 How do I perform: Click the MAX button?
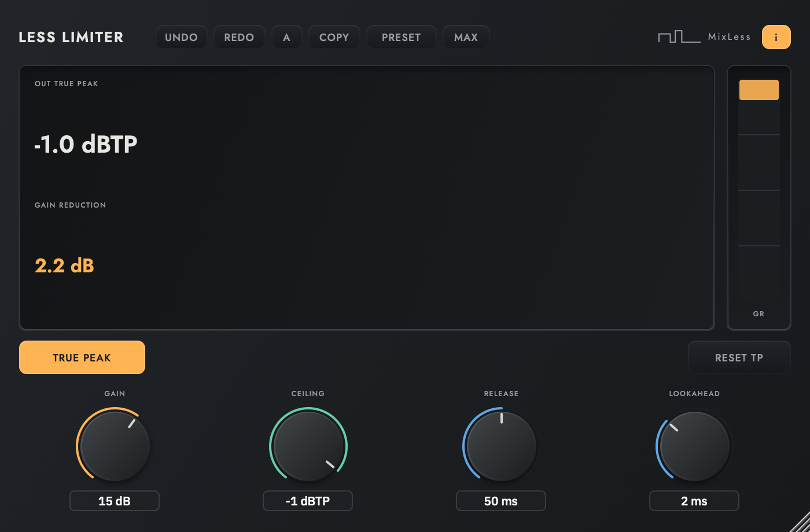point(466,38)
